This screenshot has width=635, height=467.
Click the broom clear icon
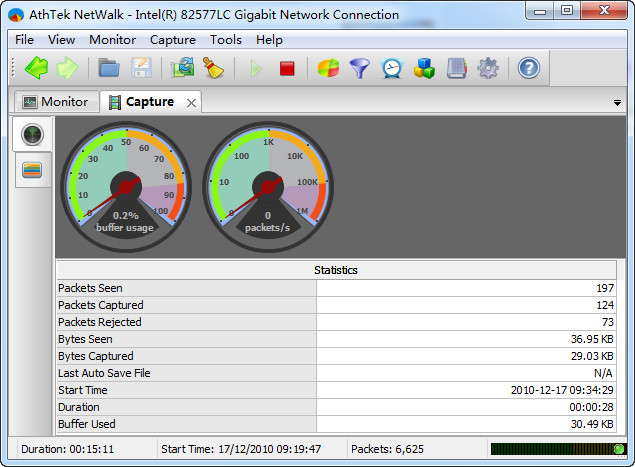pos(213,68)
